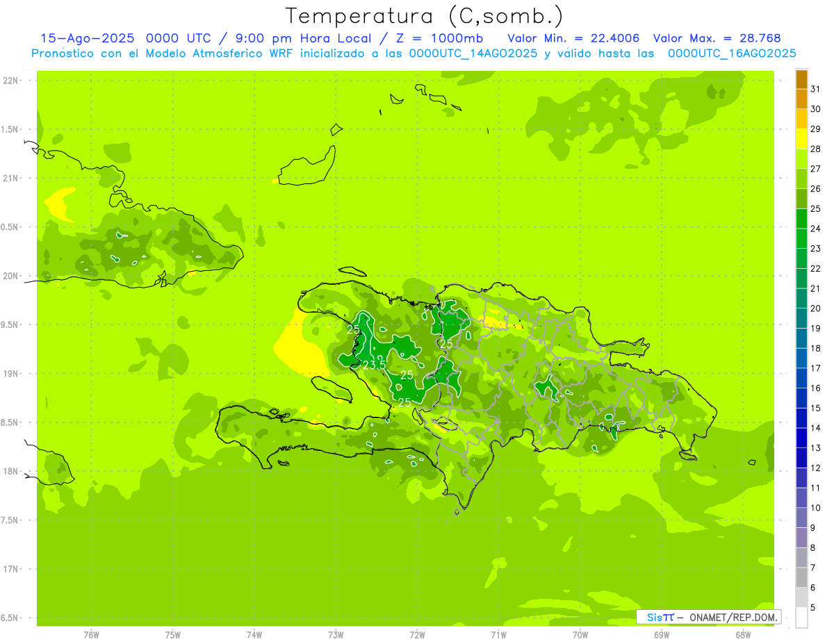The width and height of the screenshot is (834, 644).
Task: Click the "24" label on the color scale
Action: tap(816, 229)
